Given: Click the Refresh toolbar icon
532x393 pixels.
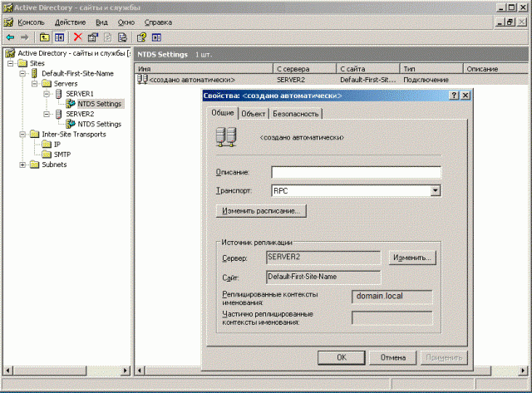Looking at the screenshot, I should pos(107,37).
